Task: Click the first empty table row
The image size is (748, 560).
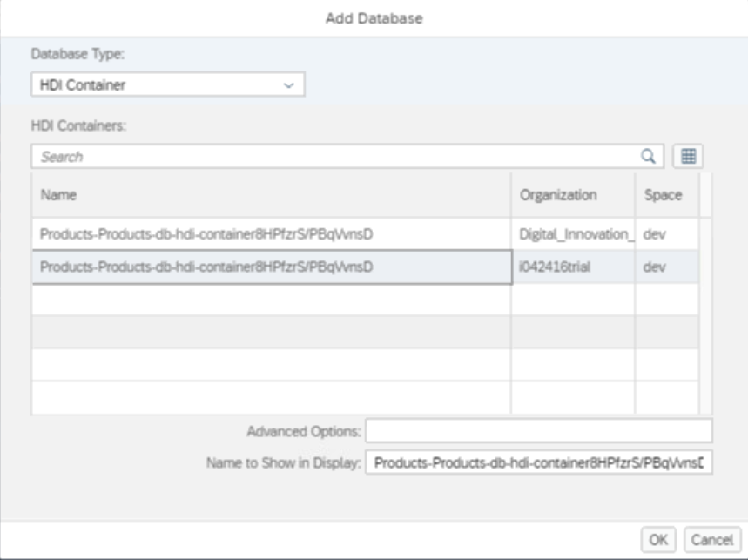Action: pyautogui.click(x=271, y=300)
